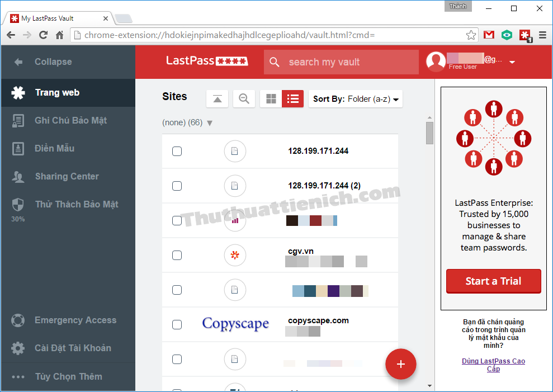Select the cgv.vn site checkbox

click(x=177, y=255)
